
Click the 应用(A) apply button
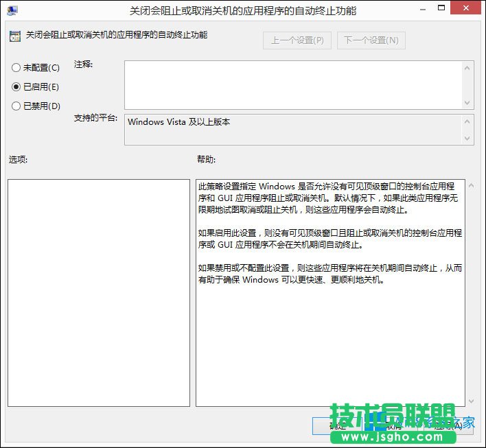coord(450,425)
